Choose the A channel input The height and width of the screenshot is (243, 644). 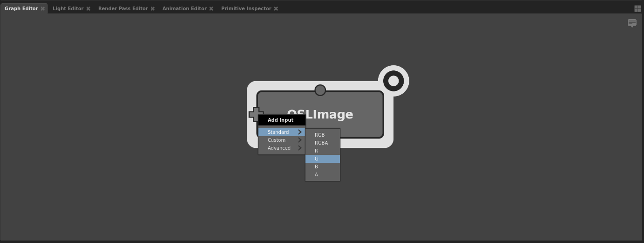tap(323, 174)
